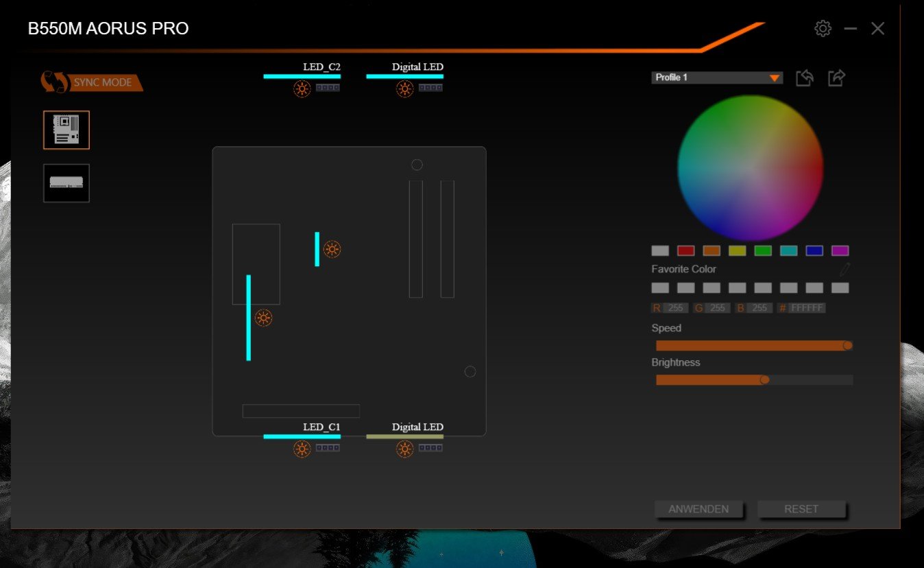Choose the orange preset color swatch
This screenshot has width=924, height=568.
tap(712, 251)
